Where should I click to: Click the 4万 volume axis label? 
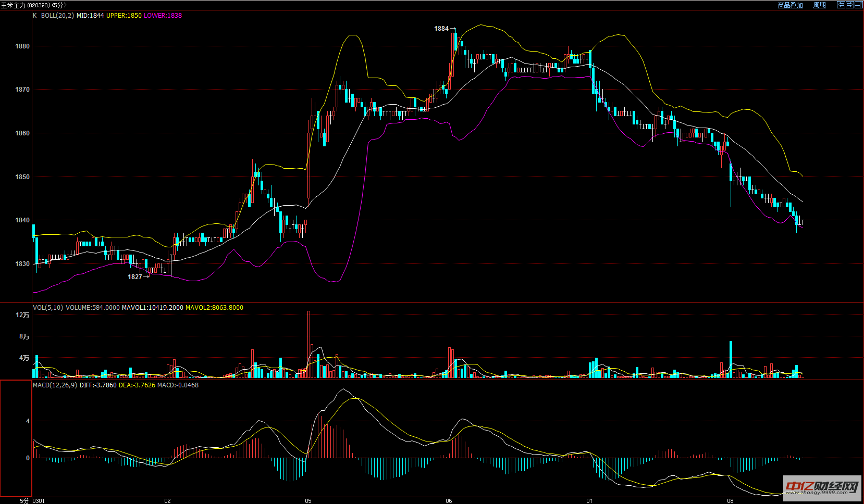(x=24, y=358)
